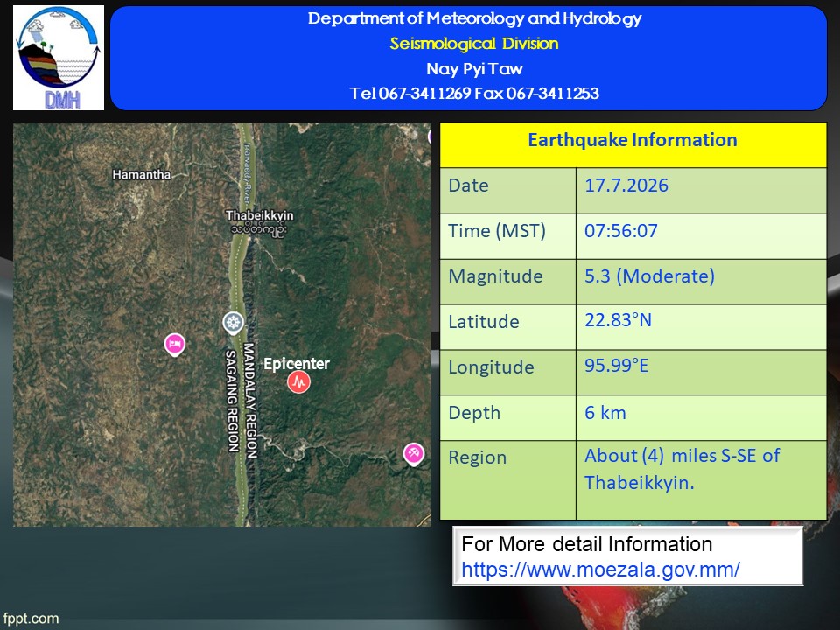Click the latitude value 22.83°N
840x630 pixels.
click(618, 320)
